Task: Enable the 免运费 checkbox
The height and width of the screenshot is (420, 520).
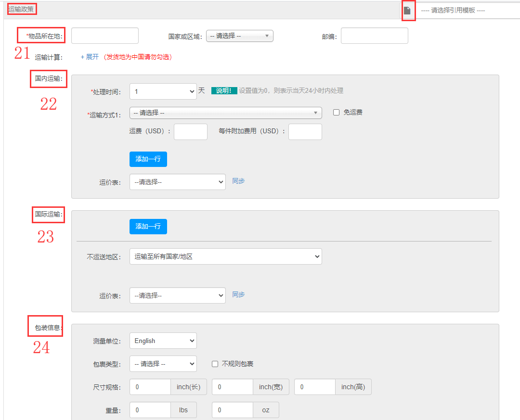Action: coord(337,113)
